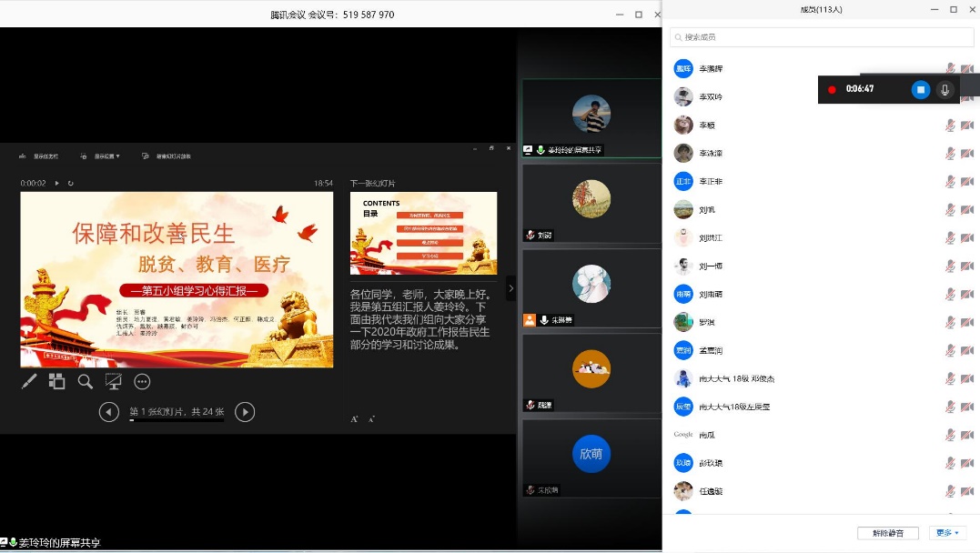Screen dimensions: 980x553
Task: Click the black-out slideshow screen icon
Action: [114, 382]
